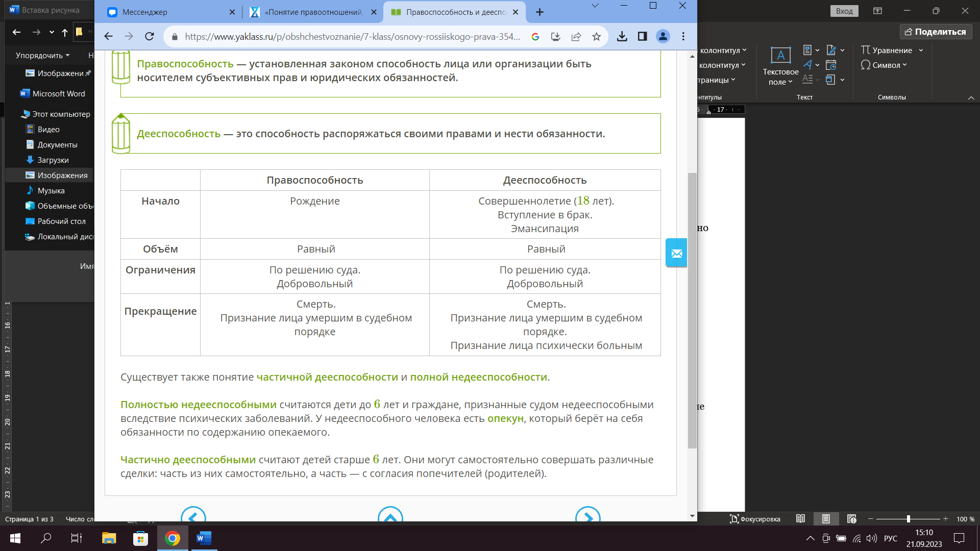Image resolution: width=980 pixels, height=551 pixels.
Task: Bookmark this page with the star icon
Action: pos(596,36)
